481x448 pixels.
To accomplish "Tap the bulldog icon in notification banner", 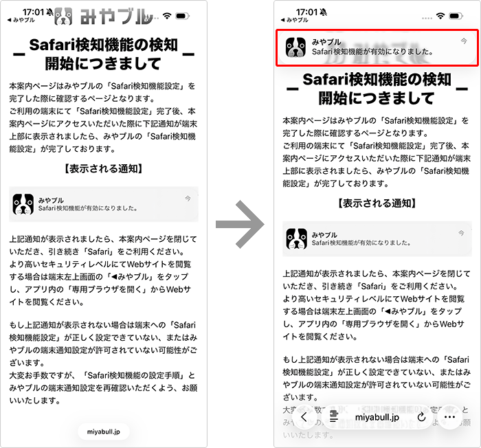I will (295, 47).
